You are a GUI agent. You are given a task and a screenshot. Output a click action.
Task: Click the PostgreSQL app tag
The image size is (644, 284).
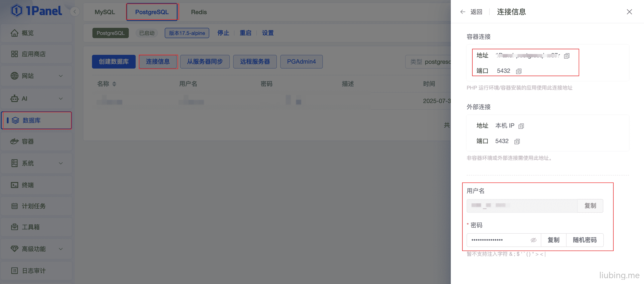coord(110,33)
